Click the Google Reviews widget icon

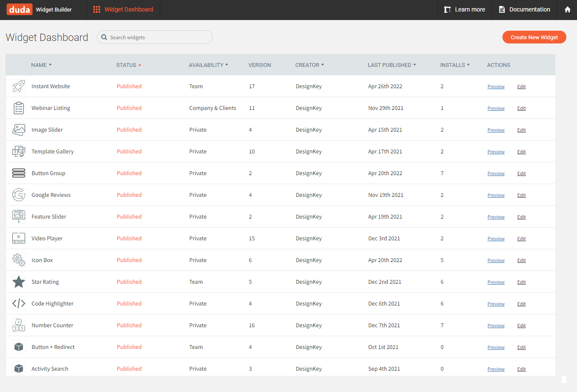click(x=18, y=195)
